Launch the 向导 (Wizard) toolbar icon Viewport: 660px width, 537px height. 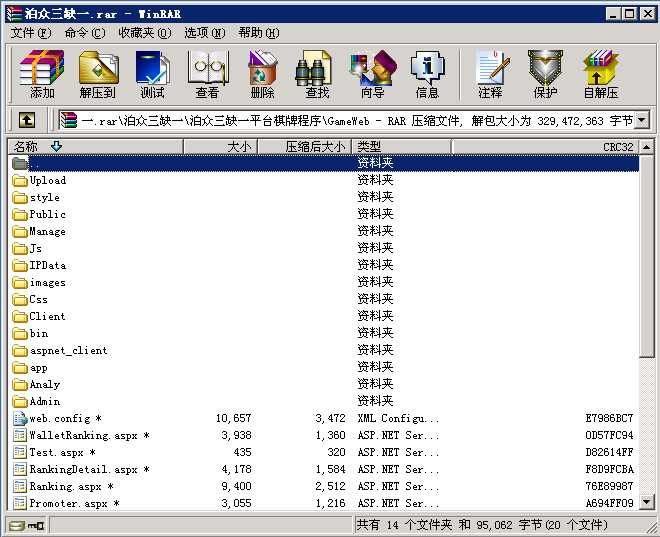(372, 74)
